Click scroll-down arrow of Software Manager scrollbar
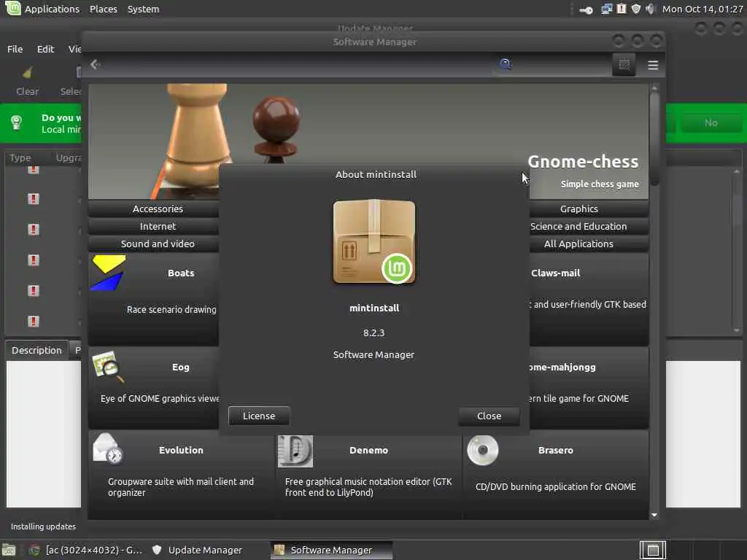The width and height of the screenshot is (747, 560). click(x=654, y=515)
